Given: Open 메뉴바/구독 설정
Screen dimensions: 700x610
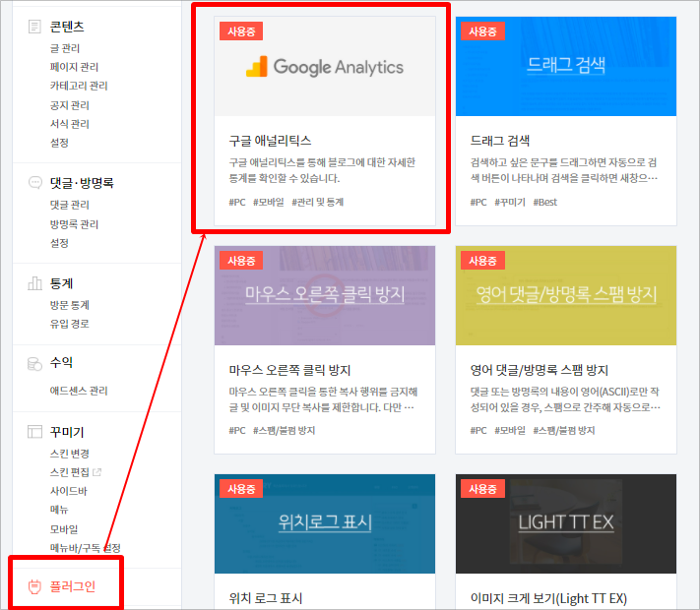Looking at the screenshot, I should (86, 548).
